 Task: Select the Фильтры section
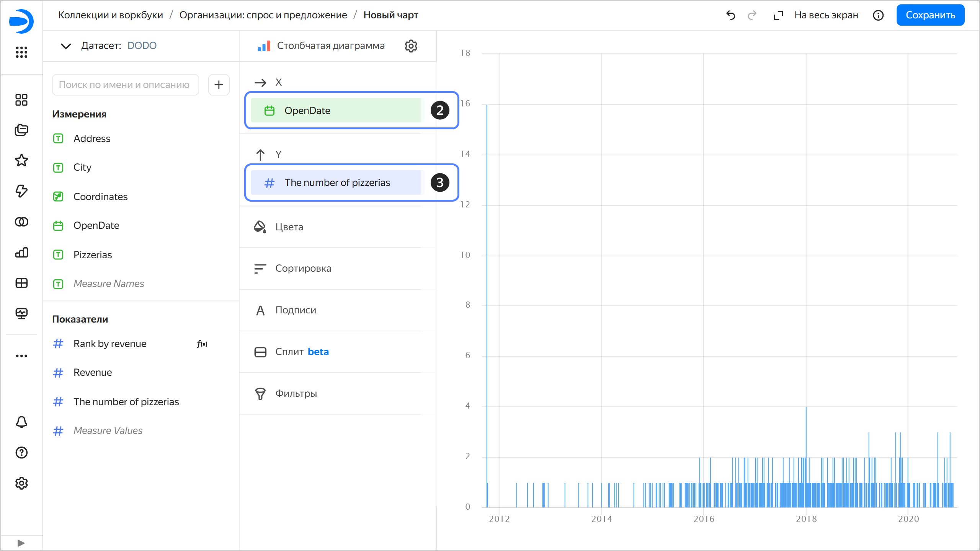[296, 393]
